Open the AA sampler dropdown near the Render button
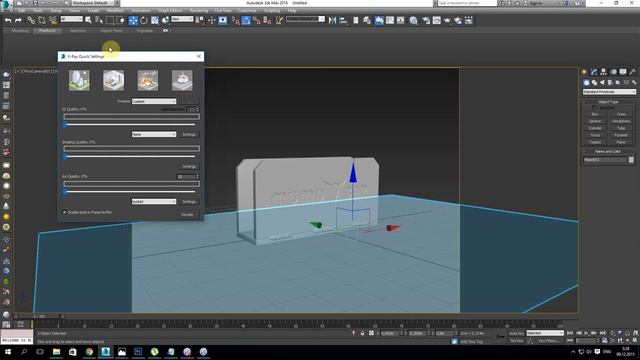The image size is (640, 360). [154, 202]
